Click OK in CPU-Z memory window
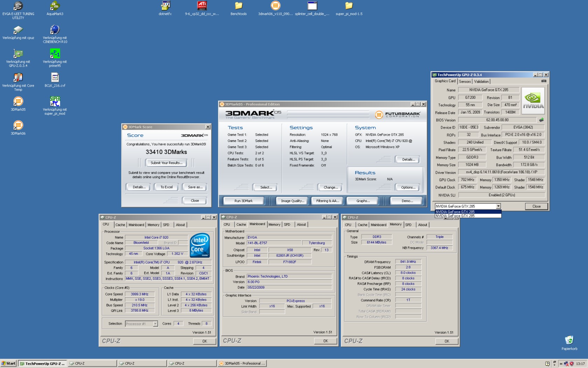Screen dimensions: 588x368 (447, 341)
